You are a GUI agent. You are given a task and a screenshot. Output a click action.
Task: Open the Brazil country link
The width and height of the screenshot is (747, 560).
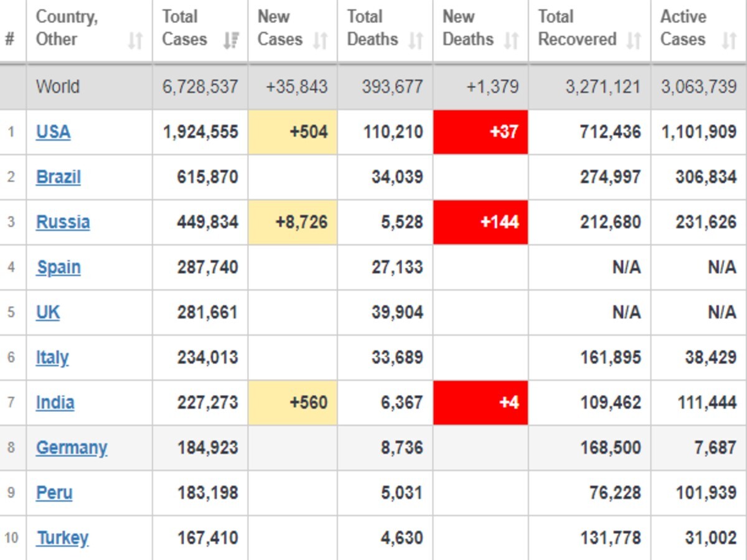pyautogui.click(x=59, y=177)
